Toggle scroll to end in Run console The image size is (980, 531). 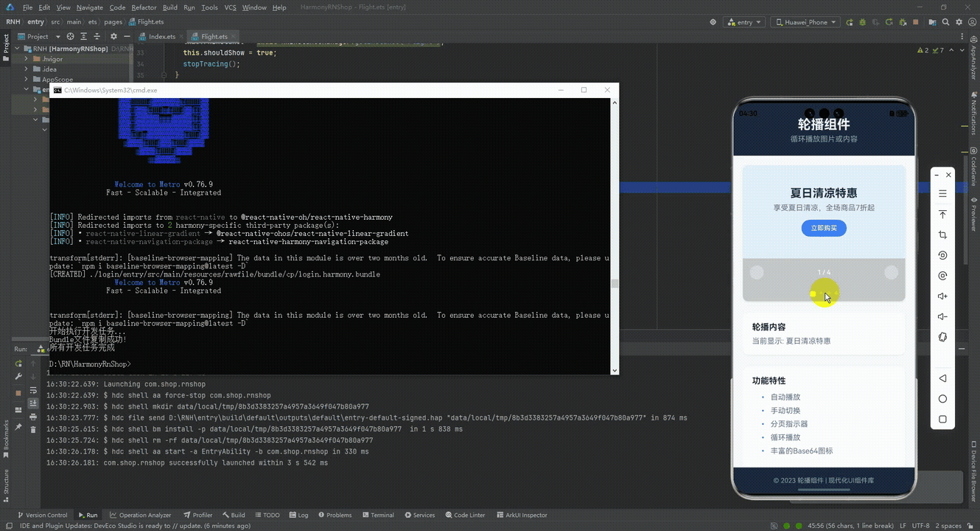pyautogui.click(x=33, y=403)
